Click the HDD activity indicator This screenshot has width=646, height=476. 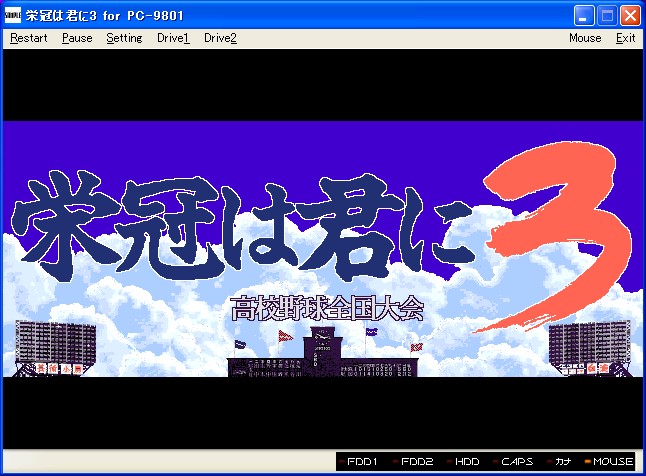coord(465,461)
